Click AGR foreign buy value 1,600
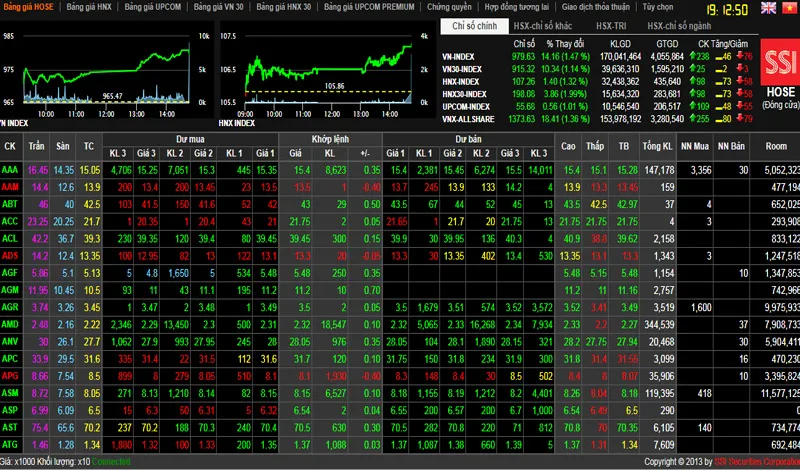Screen dimensions: 800x470 pyautogui.click(x=701, y=307)
